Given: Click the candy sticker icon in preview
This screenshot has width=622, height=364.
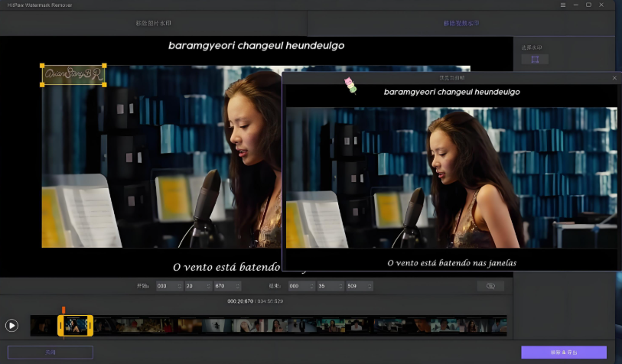Looking at the screenshot, I should pyautogui.click(x=350, y=85).
